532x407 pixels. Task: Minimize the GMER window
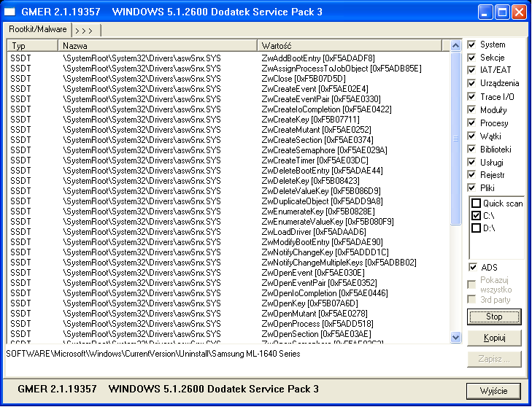(485, 12)
